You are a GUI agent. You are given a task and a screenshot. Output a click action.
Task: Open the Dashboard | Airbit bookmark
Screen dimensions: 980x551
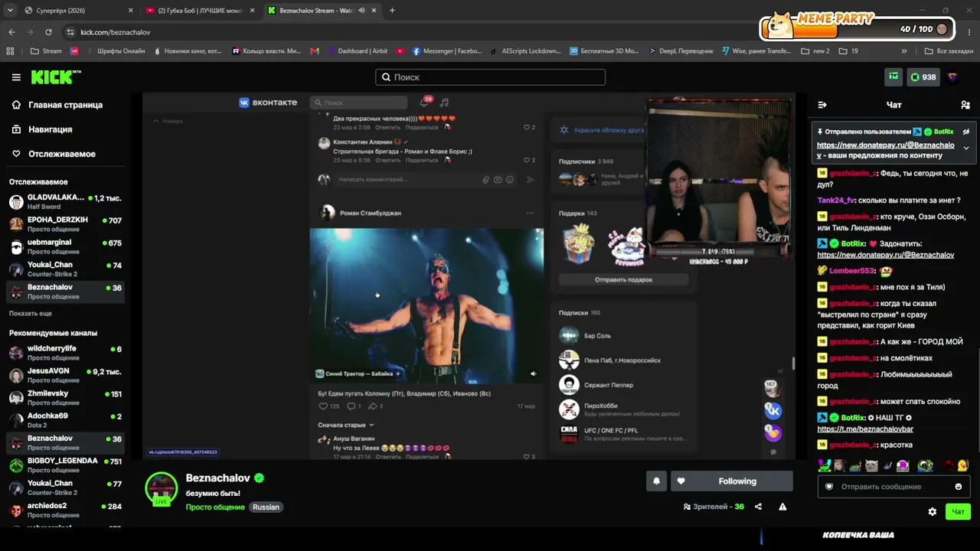pyautogui.click(x=358, y=51)
